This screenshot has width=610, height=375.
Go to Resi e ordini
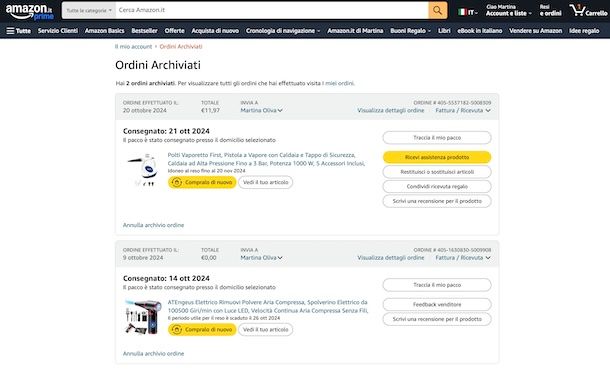(550, 11)
